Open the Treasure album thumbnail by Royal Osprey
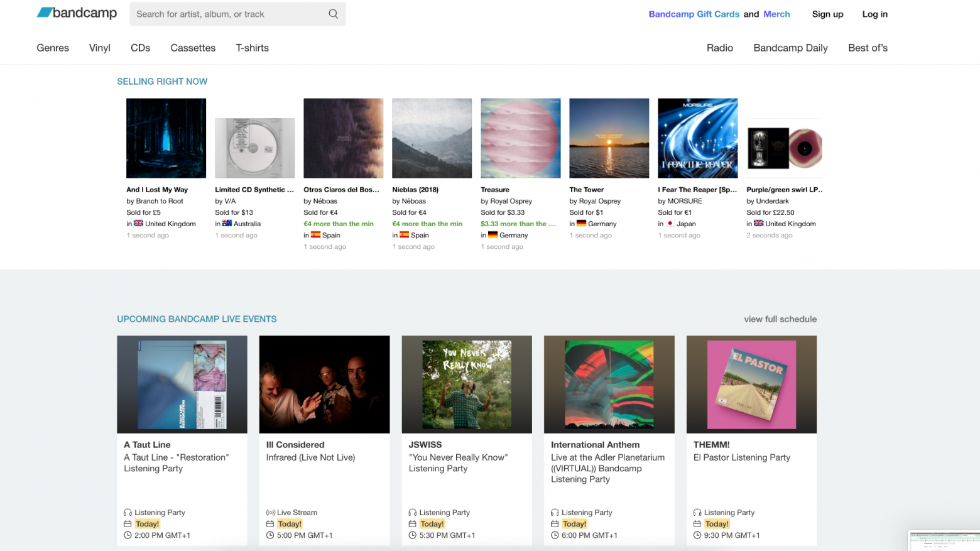The width and height of the screenshot is (980, 551). (x=520, y=138)
